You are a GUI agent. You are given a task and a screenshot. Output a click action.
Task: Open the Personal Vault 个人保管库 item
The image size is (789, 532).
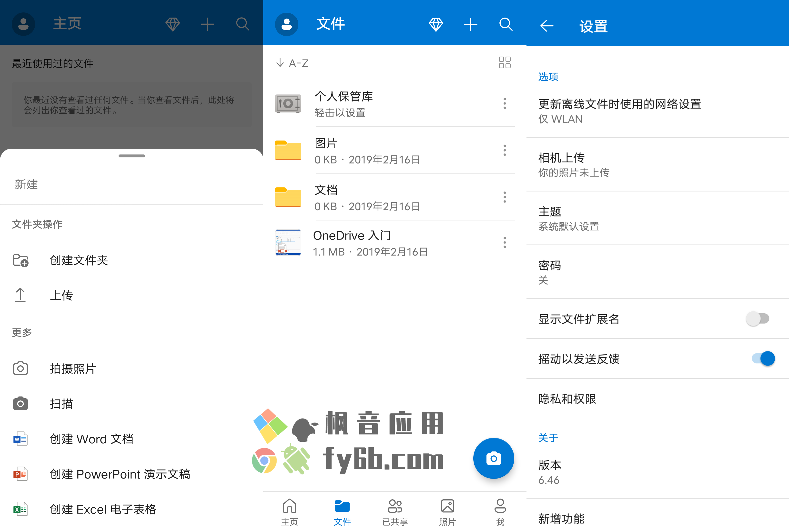394,103
